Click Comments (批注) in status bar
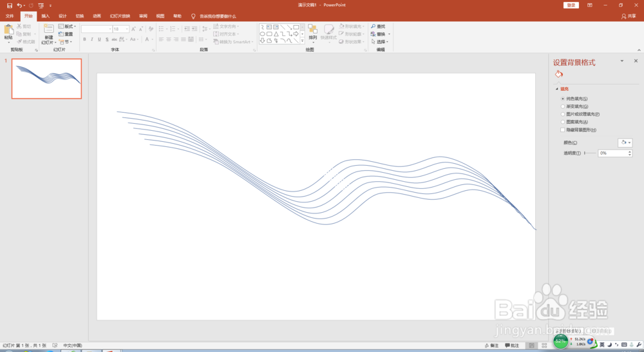644x352 pixels. [x=512, y=346]
